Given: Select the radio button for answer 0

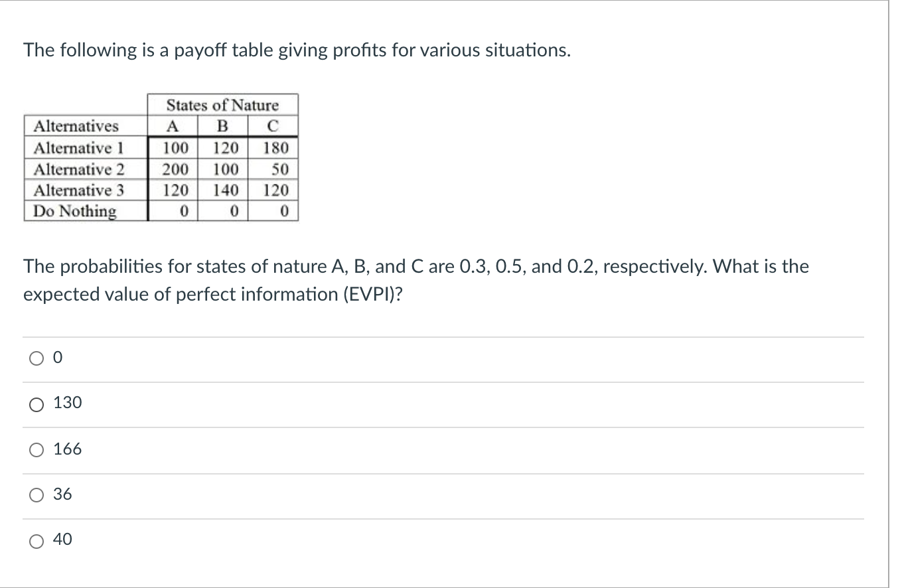Looking at the screenshot, I should (36, 358).
